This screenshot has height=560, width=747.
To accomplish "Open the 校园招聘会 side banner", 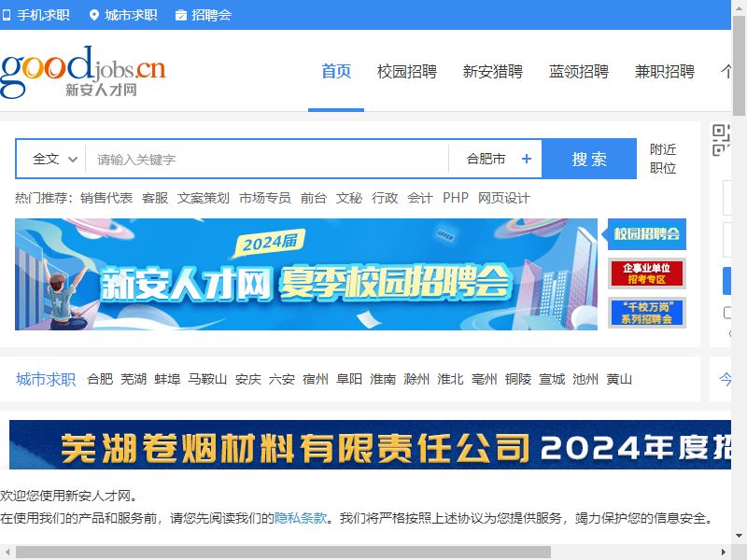I will pyautogui.click(x=647, y=234).
